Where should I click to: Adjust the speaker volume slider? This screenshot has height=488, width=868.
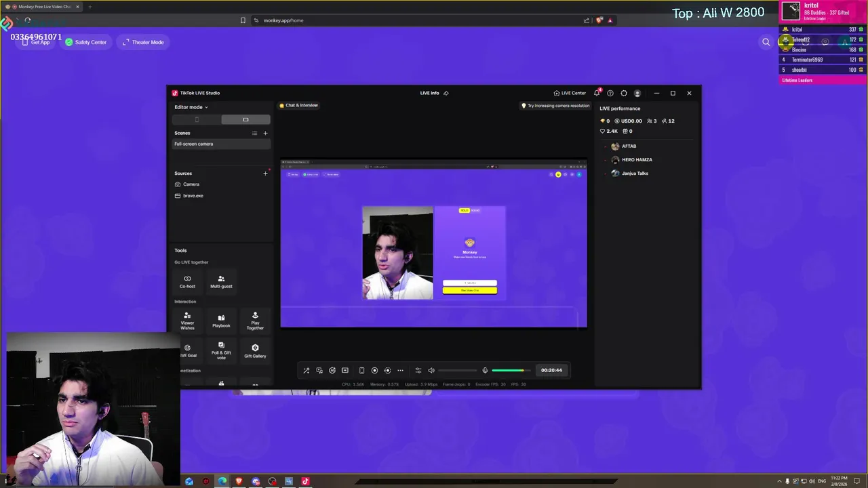[457, 370]
